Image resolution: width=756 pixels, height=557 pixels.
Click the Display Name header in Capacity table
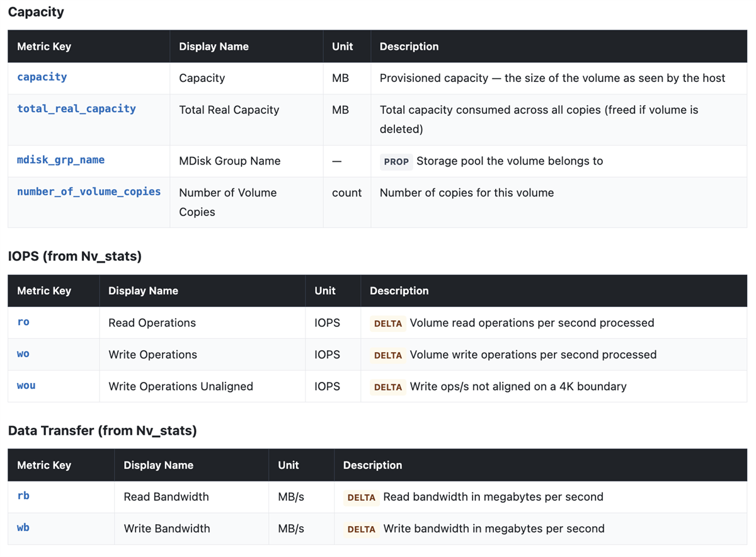[214, 47]
